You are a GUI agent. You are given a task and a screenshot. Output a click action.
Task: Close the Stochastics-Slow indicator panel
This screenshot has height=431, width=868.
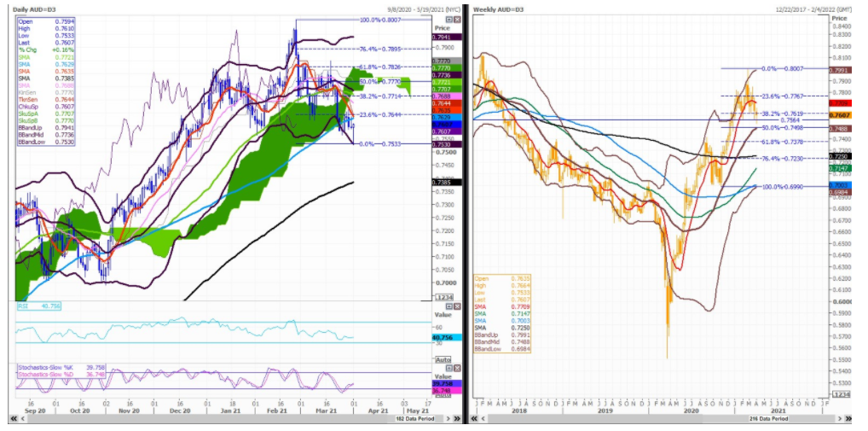coord(457,367)
